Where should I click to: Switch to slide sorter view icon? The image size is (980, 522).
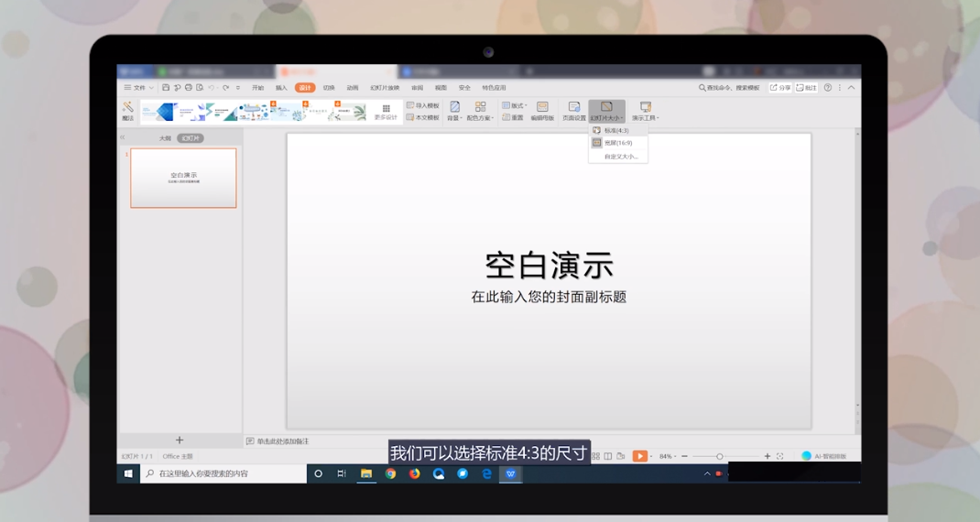click(595, 456)
